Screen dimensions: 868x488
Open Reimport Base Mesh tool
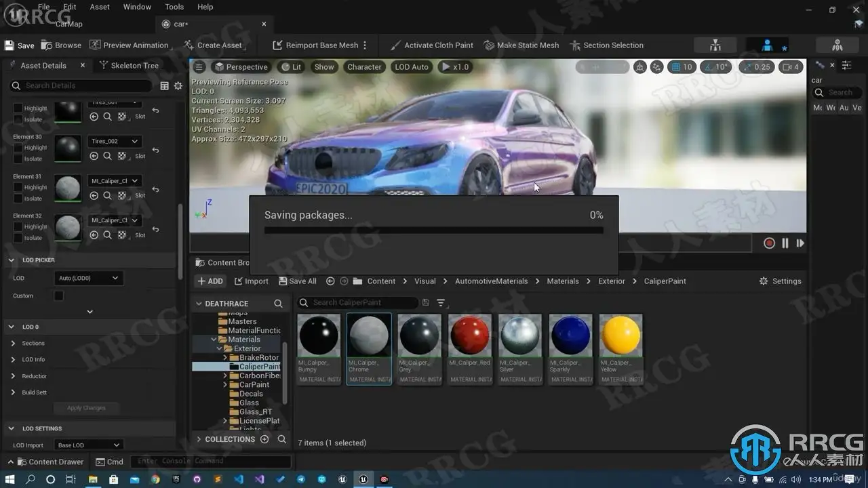(x=315, y=45)
